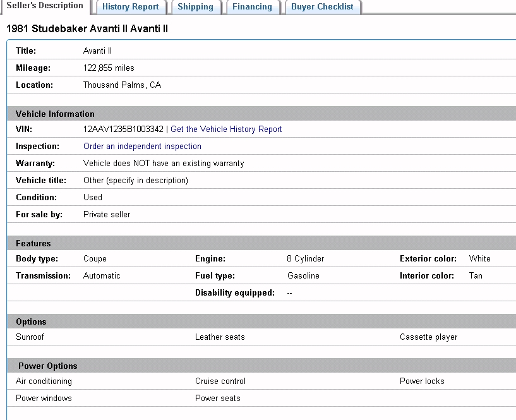516x420 pixels.
Task: Click the Power Options section header
Action: click(48, 366)
